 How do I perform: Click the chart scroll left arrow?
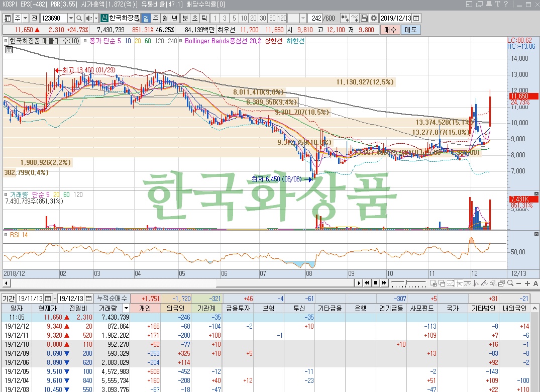click(x=6, y=283)
